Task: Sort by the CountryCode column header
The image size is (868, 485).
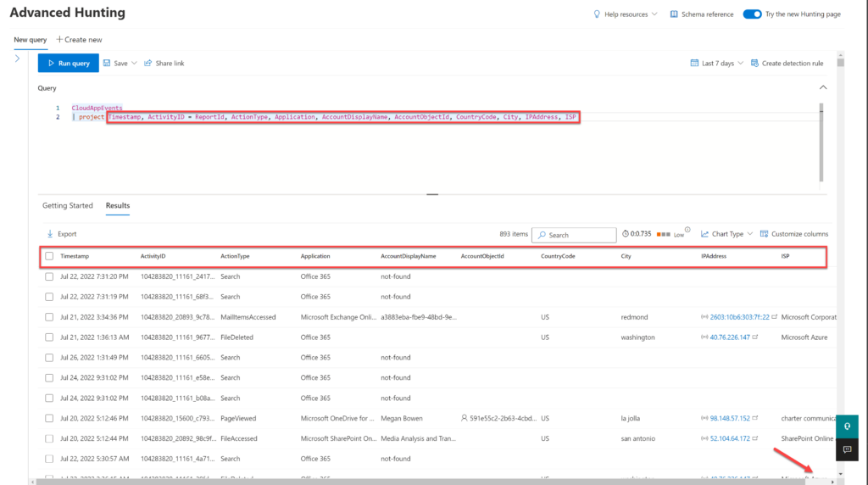Action: [x=558, y=256]
